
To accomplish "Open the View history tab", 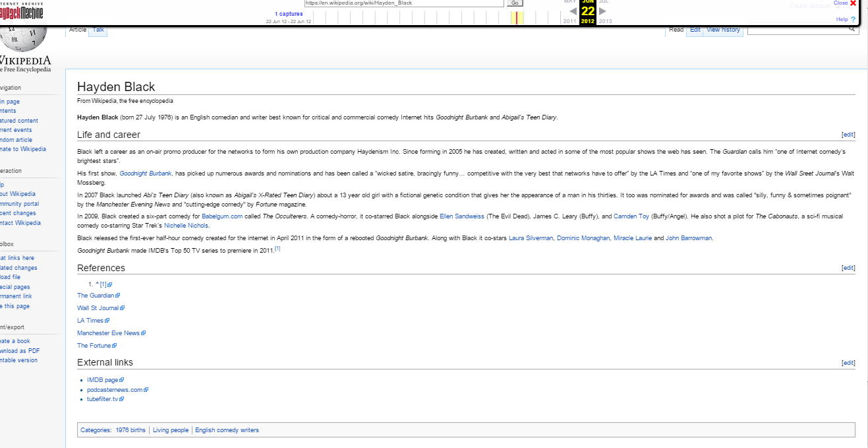I will [723, 30].
